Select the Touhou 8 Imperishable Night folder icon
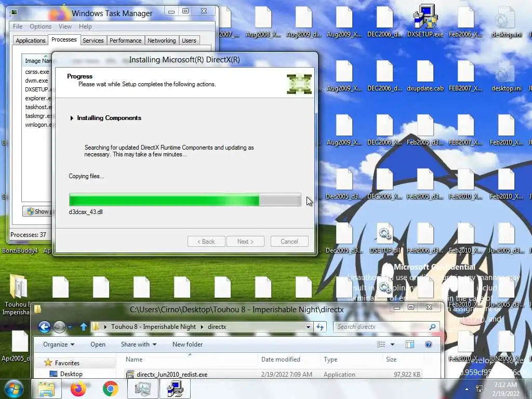532x399 pixels. [x=17, y=295]
